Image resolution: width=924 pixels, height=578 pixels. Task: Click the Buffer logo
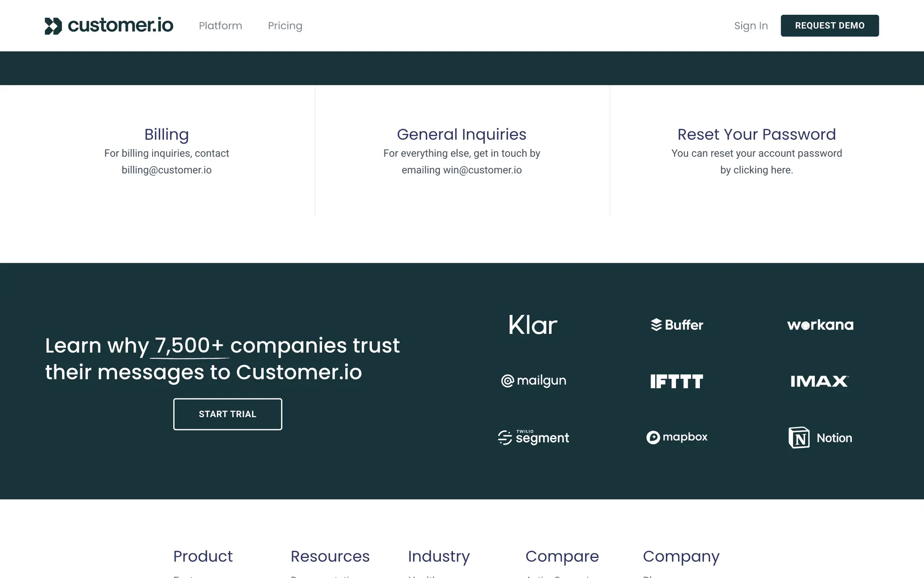[x=677, y=325]
